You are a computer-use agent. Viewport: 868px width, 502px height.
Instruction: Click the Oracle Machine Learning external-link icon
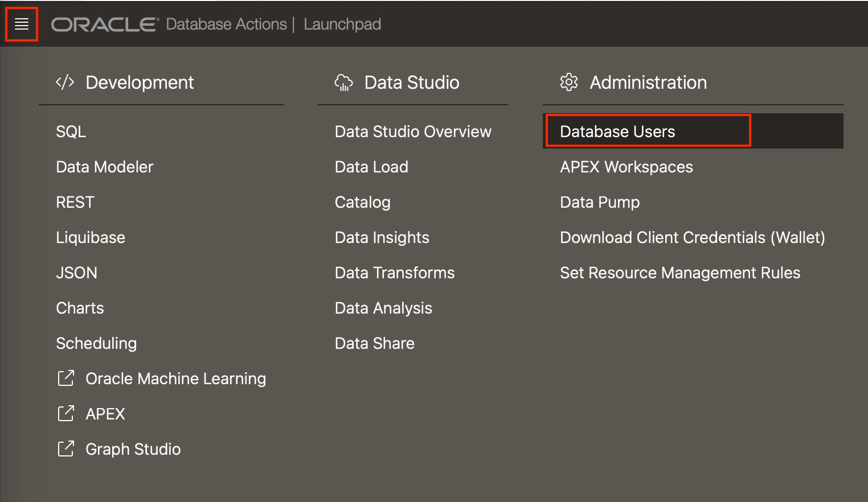coord(66,378)
